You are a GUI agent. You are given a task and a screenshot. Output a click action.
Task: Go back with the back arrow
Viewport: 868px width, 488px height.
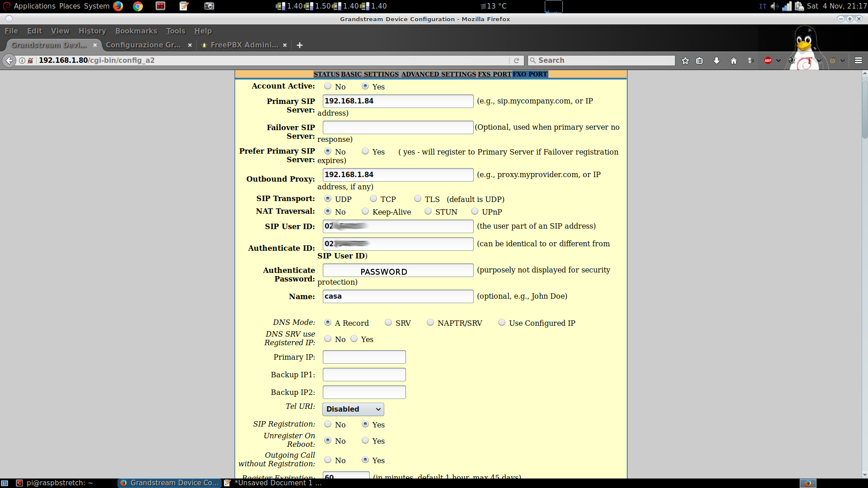9,61
